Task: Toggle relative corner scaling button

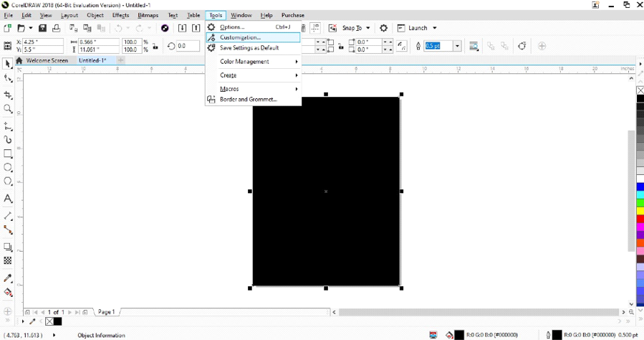Action: (402, 46)
